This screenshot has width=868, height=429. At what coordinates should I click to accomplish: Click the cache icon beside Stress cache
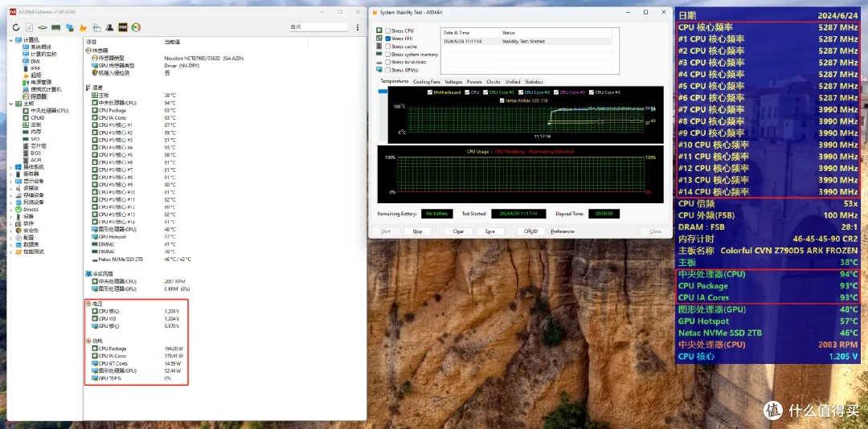click(379, 47)
